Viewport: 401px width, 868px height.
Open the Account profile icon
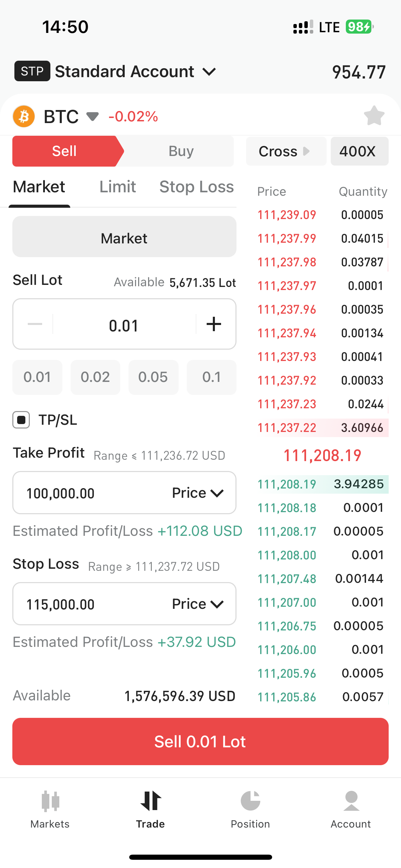pyautogui.click(x=351, y=801)
